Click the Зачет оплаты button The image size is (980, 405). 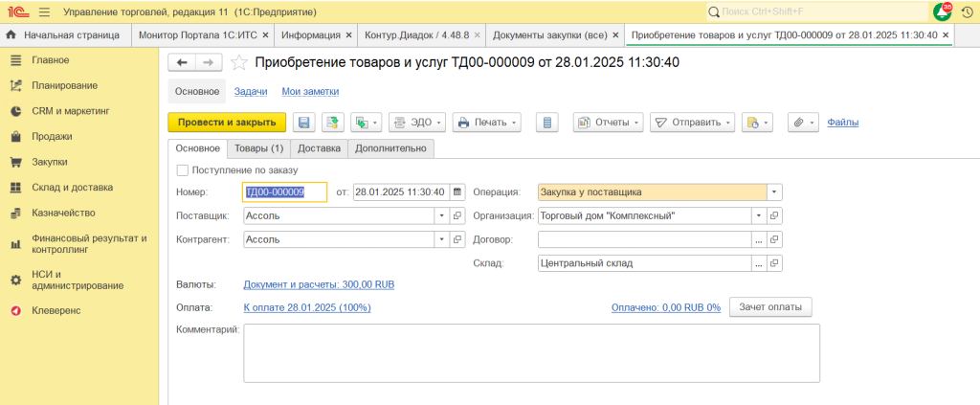(770, 307)
